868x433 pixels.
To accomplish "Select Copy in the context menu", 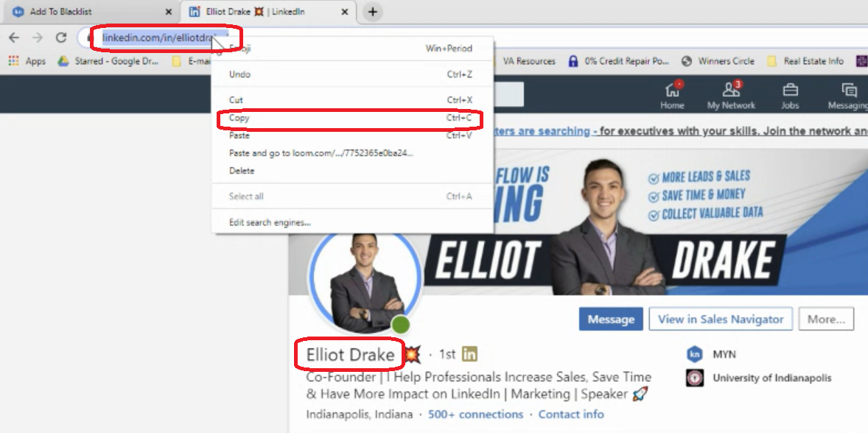I will point(353,118).
